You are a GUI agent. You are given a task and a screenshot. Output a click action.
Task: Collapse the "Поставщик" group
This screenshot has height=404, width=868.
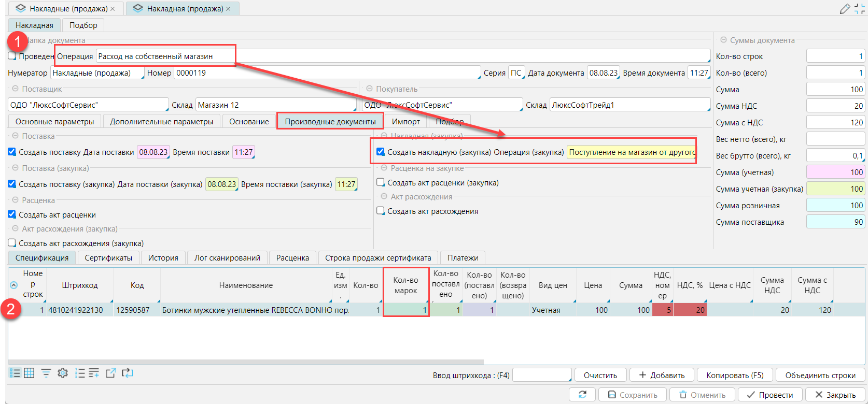[15, 89]
